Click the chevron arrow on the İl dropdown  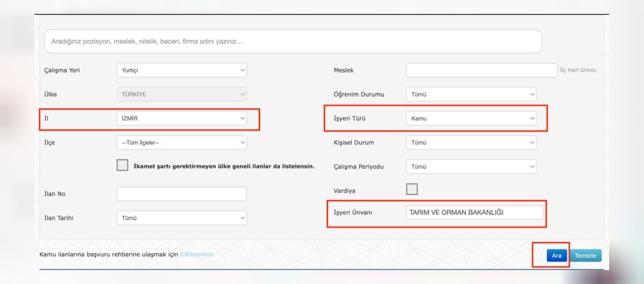[242, 119]
